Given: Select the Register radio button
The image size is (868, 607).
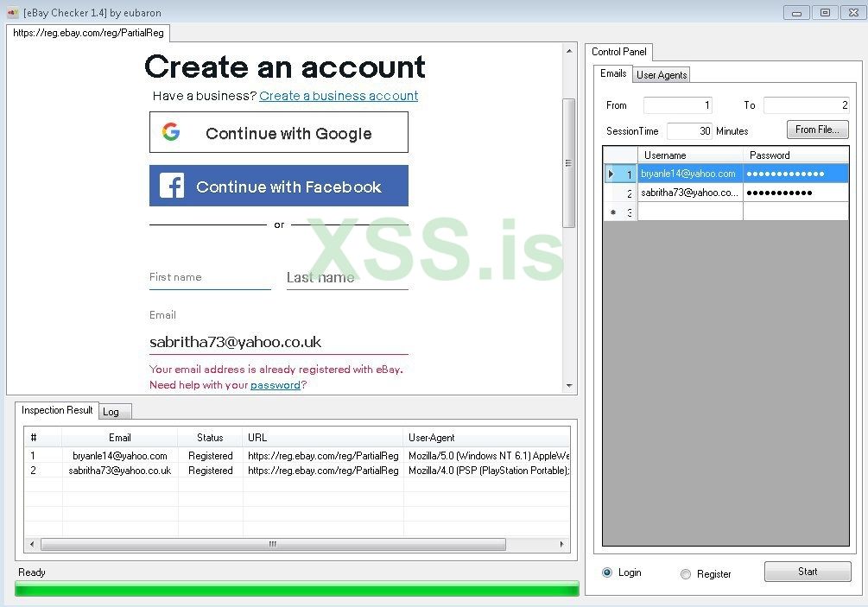Looking at the screenshot, I should pos(685,574).
